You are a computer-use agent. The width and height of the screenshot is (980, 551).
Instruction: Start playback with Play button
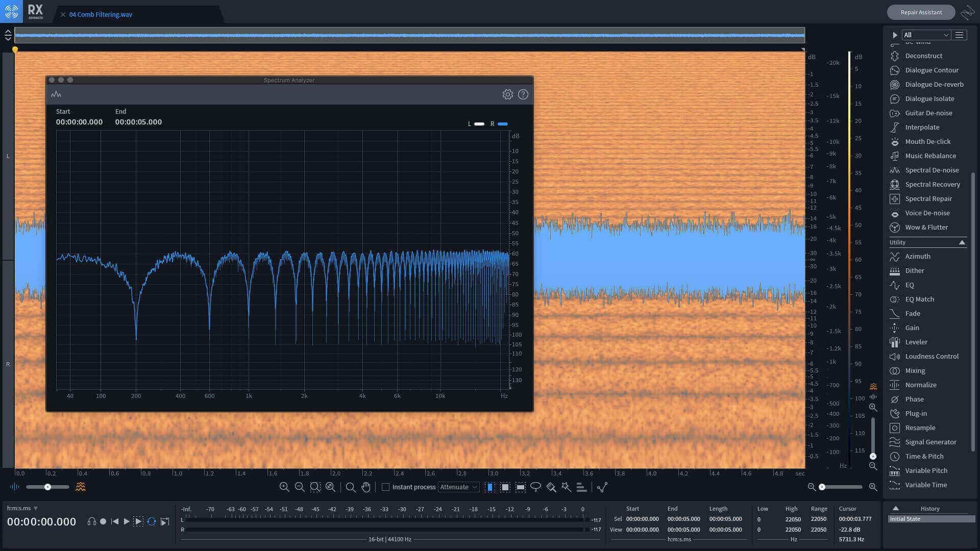[x=127, y=521]
